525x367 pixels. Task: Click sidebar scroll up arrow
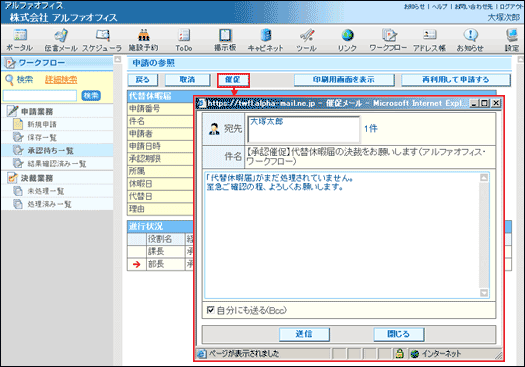pyautogui.click(x=118, y=59)
